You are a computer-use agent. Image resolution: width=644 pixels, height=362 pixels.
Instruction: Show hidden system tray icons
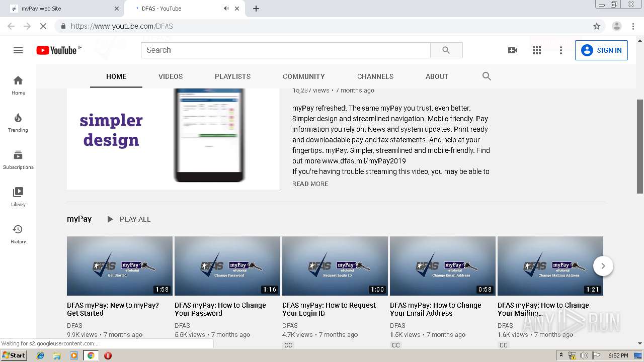pyautogui.click(x=561, y=355)
